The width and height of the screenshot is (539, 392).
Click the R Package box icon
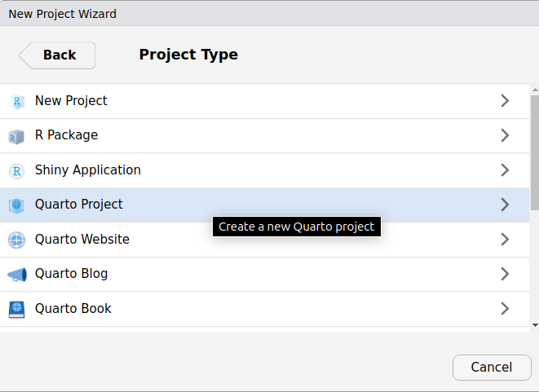(16, 136)
